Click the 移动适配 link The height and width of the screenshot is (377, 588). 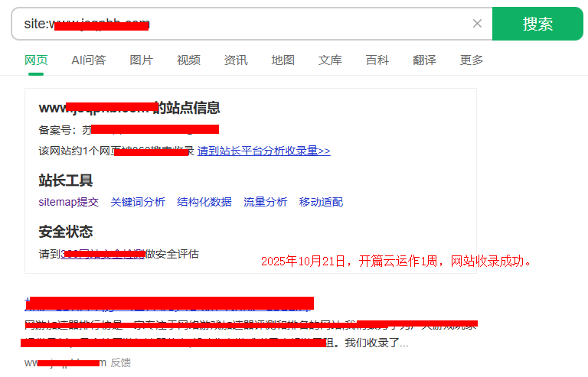(321, 202)
